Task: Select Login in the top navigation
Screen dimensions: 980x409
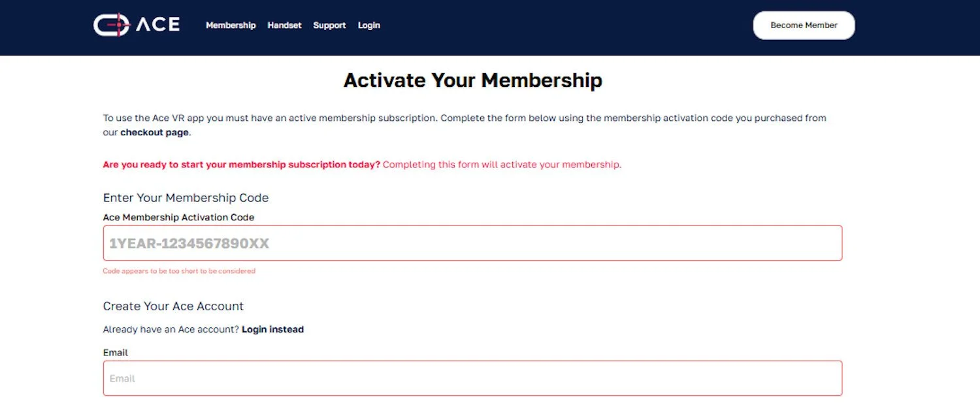Action: click(368, 25)
